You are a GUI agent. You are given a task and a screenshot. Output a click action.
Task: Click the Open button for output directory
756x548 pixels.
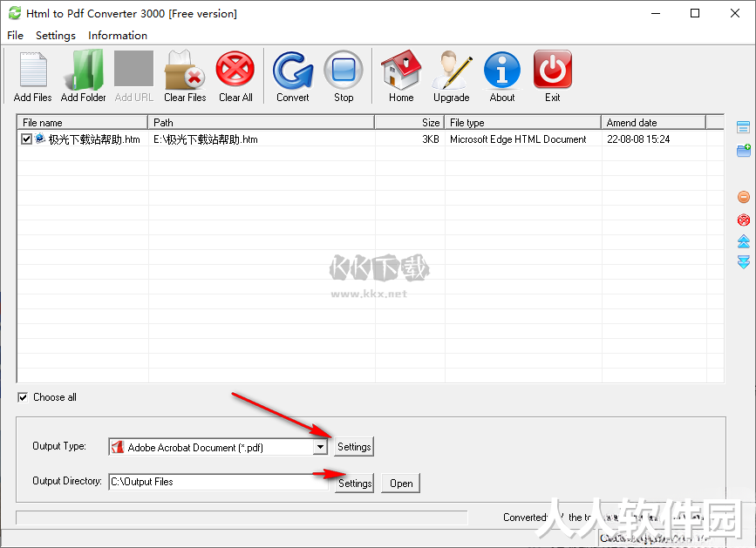401,483
